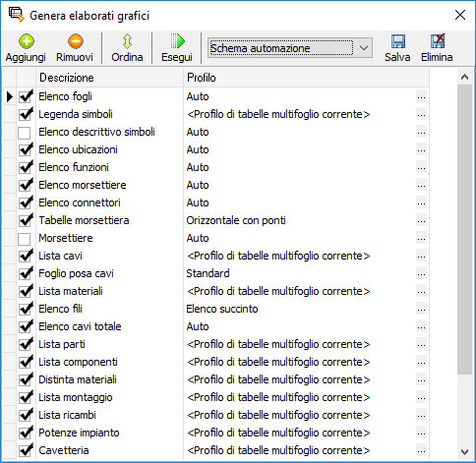Delete scheme with Elimina icon
The width and height of the screenshot is (476, 463).
point(438,41)
